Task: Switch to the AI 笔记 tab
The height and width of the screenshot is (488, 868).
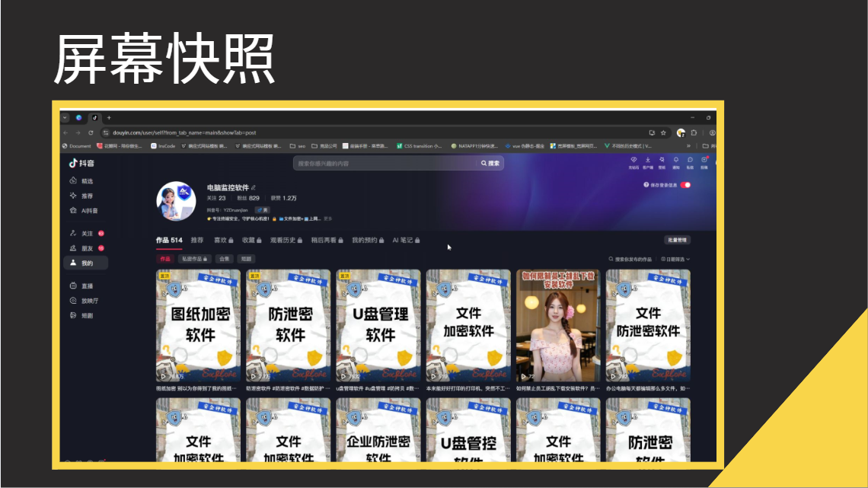Action: (x=406, y=240)
